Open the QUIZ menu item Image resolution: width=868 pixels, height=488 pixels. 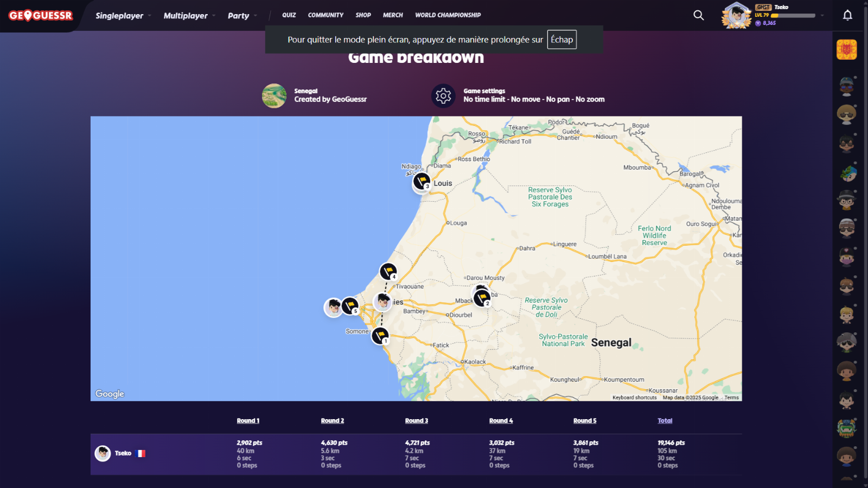click(x=289, y=15)
